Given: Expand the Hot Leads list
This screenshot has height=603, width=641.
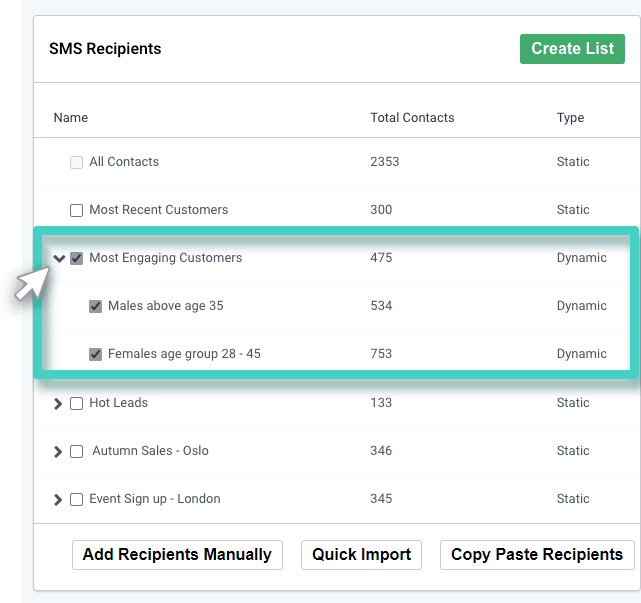Looking at the screenshot, I should coord(58,403).
